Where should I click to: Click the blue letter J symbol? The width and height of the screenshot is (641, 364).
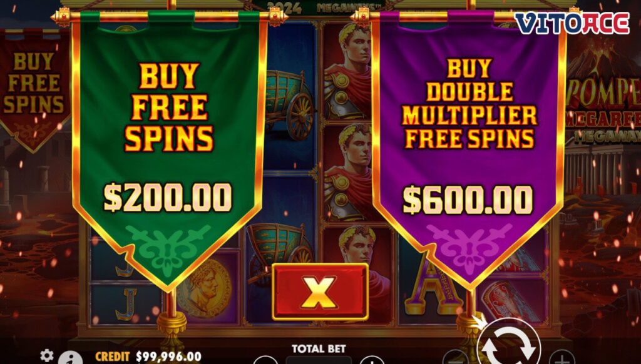point(126,305)
